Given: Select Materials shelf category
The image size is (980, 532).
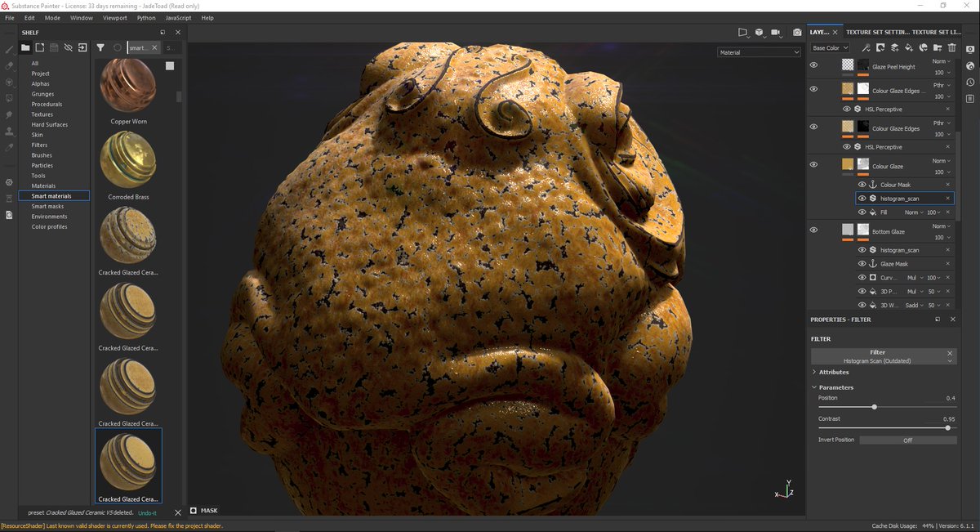Looking at the screenshot, I should [x=43, y=186].
